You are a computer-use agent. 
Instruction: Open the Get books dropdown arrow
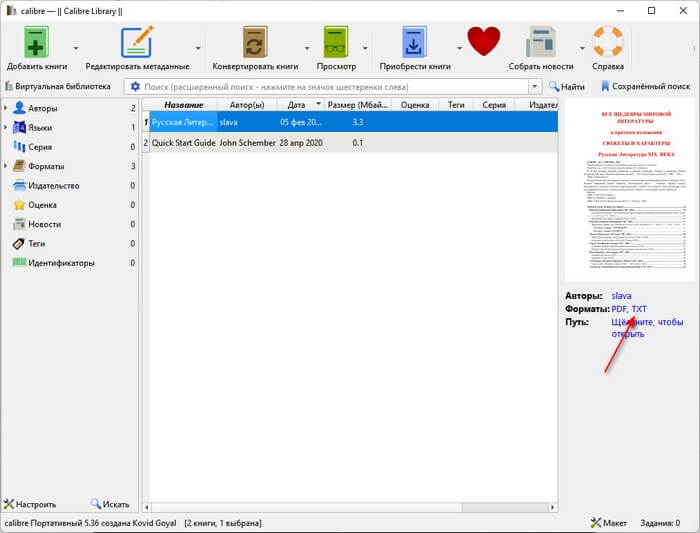pos(459,48)
